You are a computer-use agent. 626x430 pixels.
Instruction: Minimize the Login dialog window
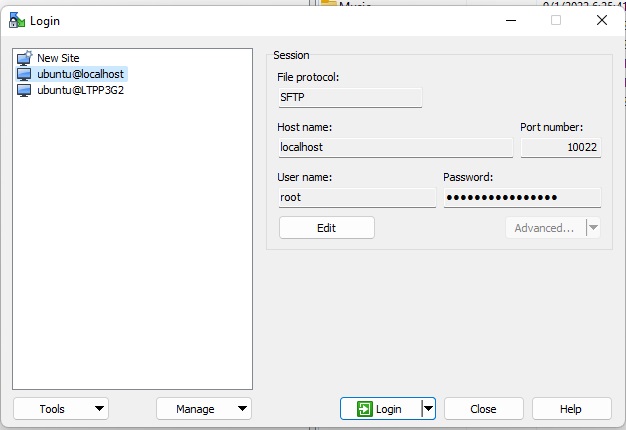(511, 20)
